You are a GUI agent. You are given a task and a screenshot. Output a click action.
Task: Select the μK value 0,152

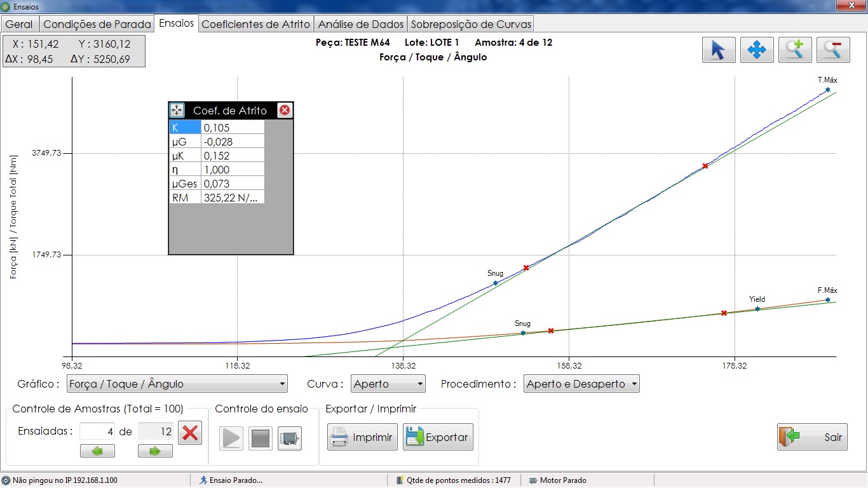(233, 156)
